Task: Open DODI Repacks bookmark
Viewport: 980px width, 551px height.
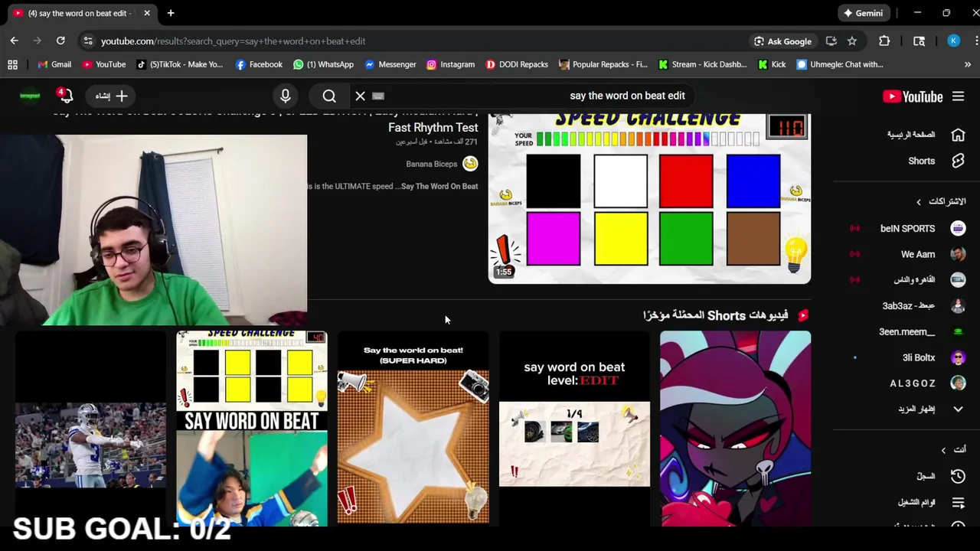Action: pos(517,64)
